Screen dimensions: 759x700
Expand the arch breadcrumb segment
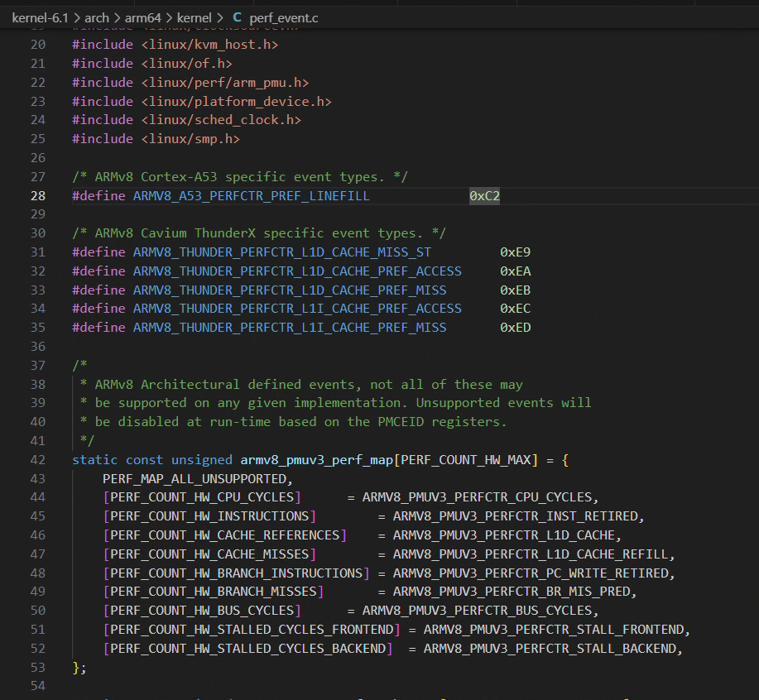[x=96, y=17]
